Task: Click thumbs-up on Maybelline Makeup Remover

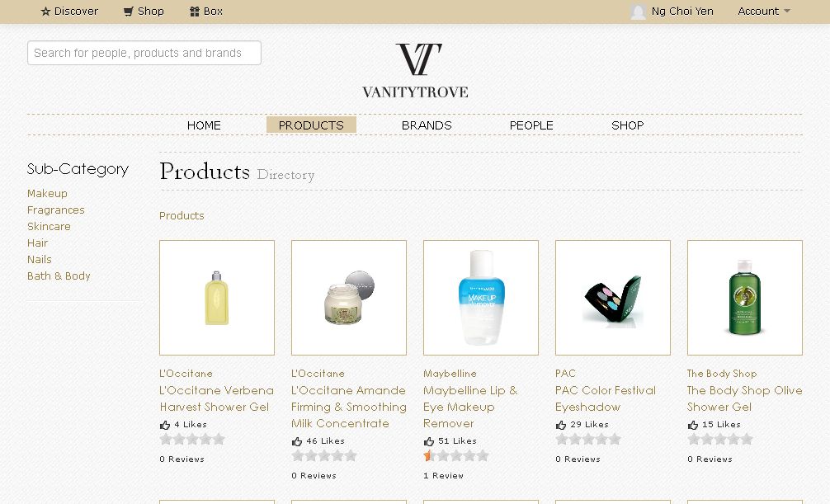Action: (429, 441)
